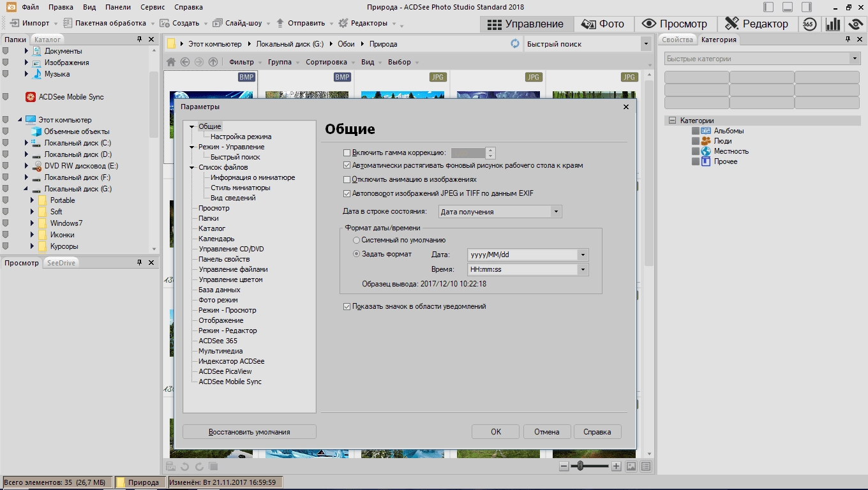Confirm settings with OK button
Image resolution: width=868 pixels, height=490 pixels.
coord(496,432)
